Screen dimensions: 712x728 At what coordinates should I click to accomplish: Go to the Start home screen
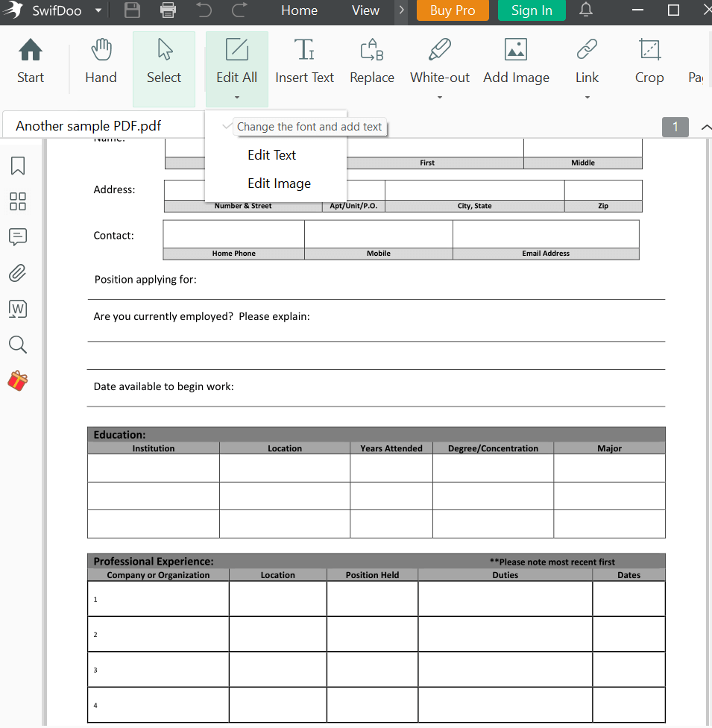pos(31,62)
